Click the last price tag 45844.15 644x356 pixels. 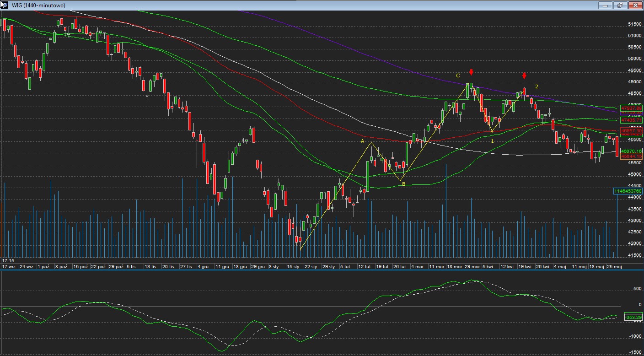[631, 156]
